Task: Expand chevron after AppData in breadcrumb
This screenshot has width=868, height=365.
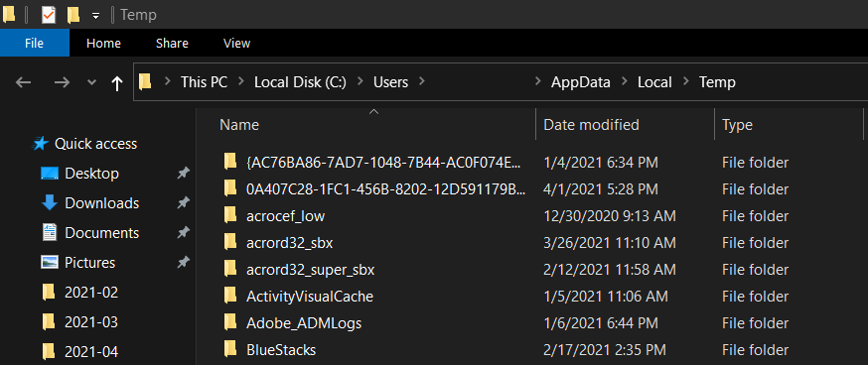Action: pos(625,82)
